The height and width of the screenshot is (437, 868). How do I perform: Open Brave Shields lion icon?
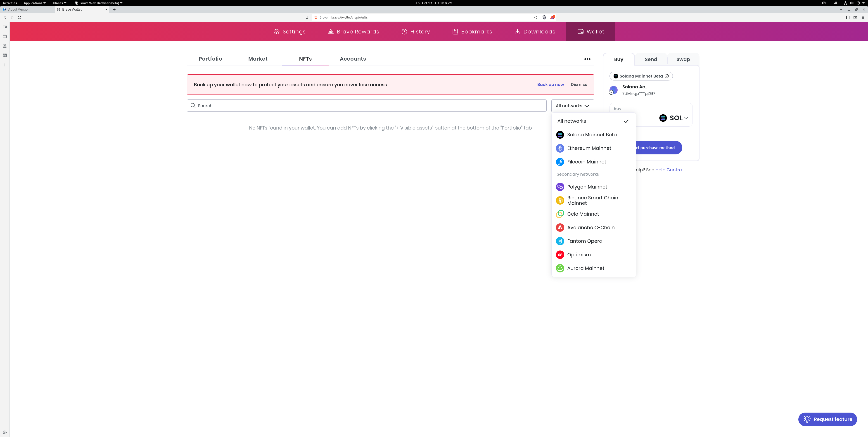point(544,17)
